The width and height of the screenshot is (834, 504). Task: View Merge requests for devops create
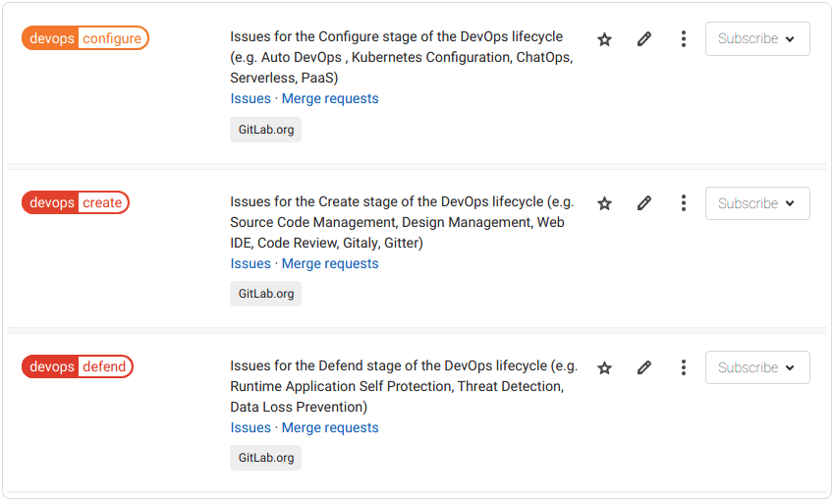(330, 263)
